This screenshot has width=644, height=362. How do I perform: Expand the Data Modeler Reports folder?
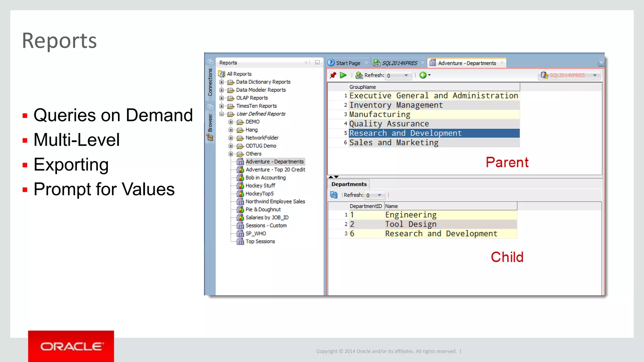[x=222, y=90]
